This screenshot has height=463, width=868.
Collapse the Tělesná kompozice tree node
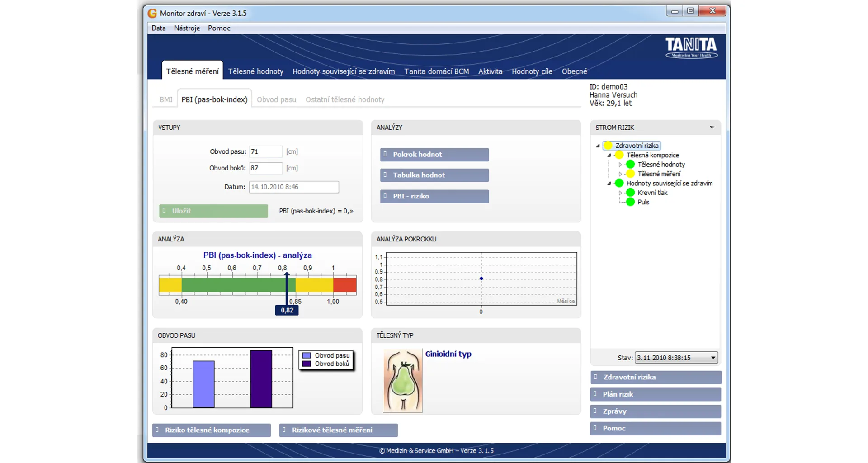tap(609, 155)
